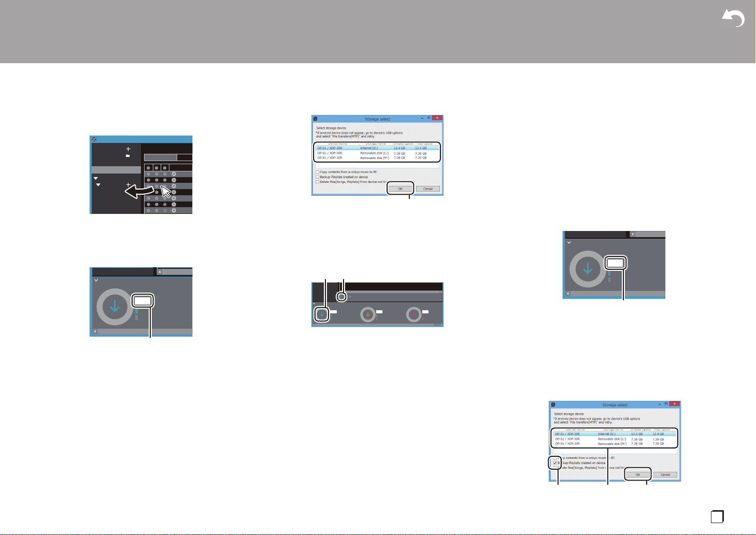756x535 pixels.
Task: Close the upper Storage select dialog
Action: 437,119
